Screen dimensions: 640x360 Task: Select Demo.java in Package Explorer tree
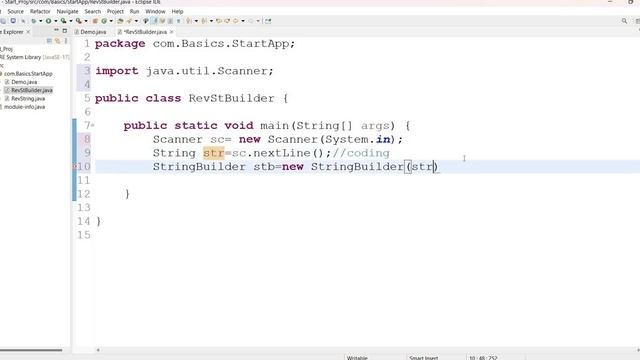24,82
